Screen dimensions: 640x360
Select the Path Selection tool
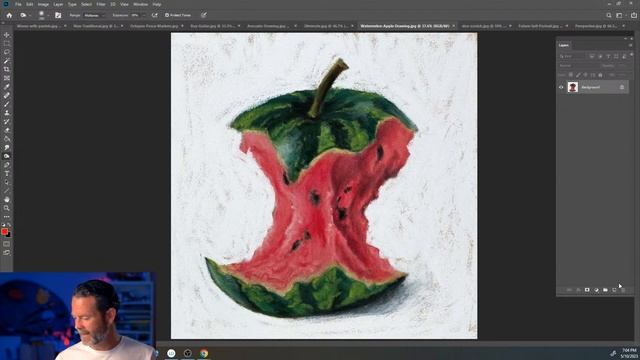tap(7, 182)
